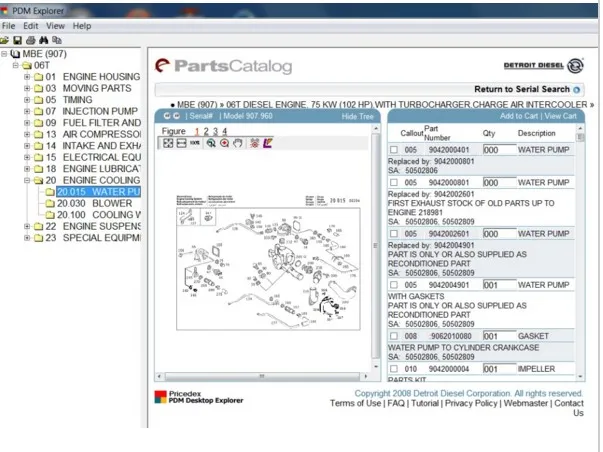Viewport: 603px width, 452px height.
Task: Click the MBE (907) book icon
Action: [x=15, y=54]
